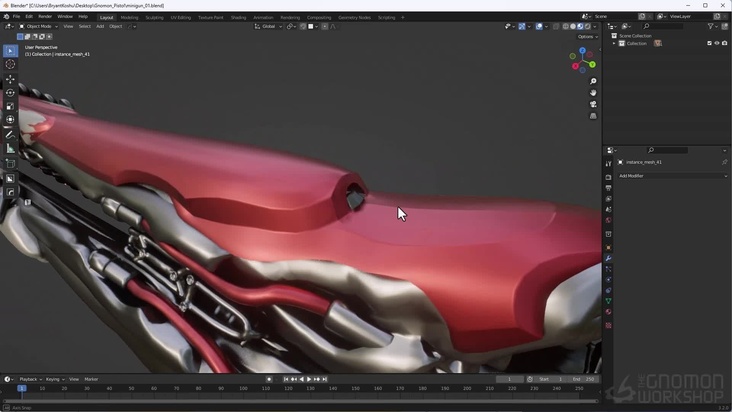Open the outliner filter dropdown
The width and height of the screenshot is (732, 412).
coord(712,27)
